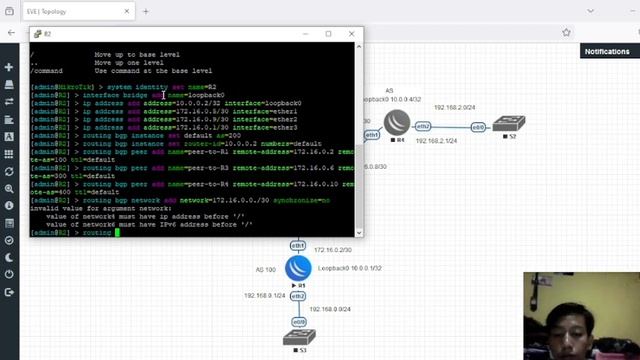Open configured objects 'A' sidebar icon
This screenshot has height=360, width=640.
point(9,136)
